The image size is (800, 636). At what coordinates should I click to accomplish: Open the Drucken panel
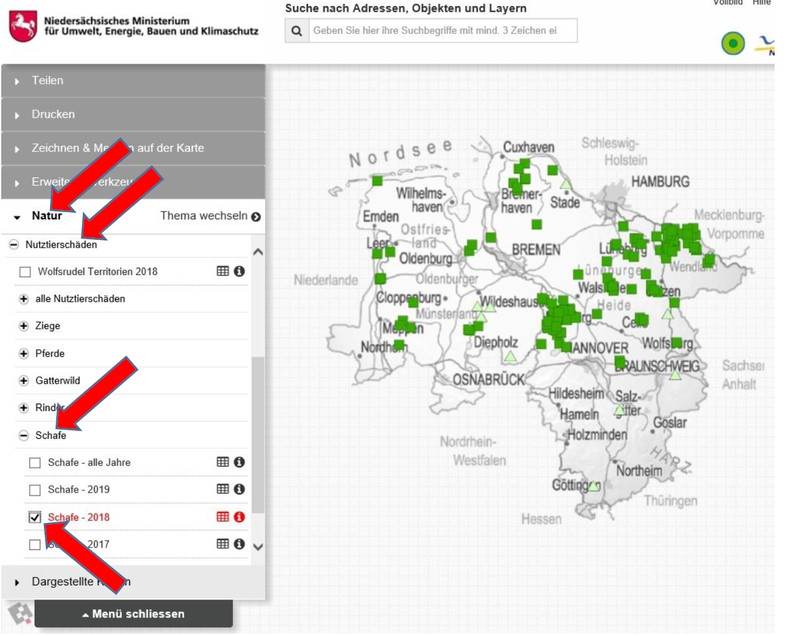pos(132,114)
